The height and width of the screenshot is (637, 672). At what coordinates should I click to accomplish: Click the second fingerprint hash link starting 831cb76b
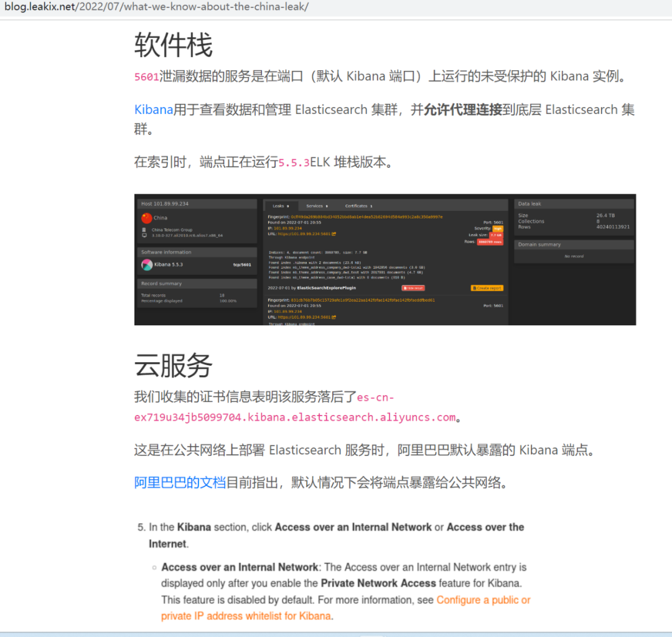[x=363, y=300]
